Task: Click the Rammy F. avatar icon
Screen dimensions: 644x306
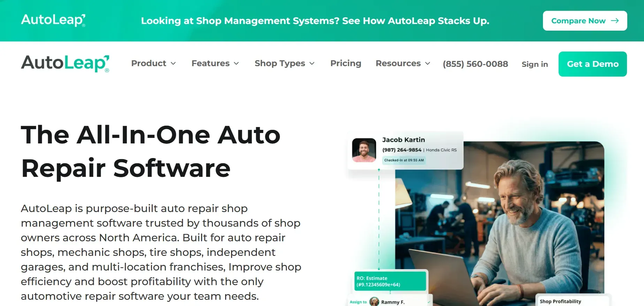Action: point(374,301)
